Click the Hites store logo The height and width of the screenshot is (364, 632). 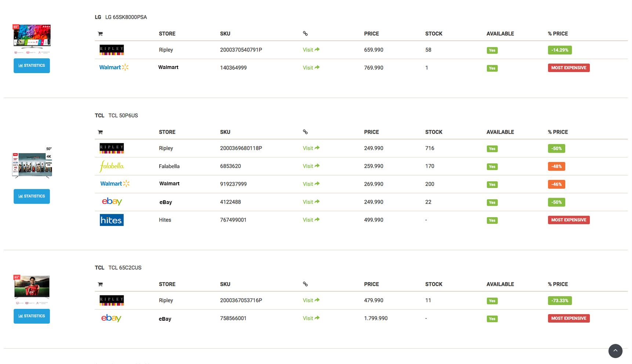(112, 220)
